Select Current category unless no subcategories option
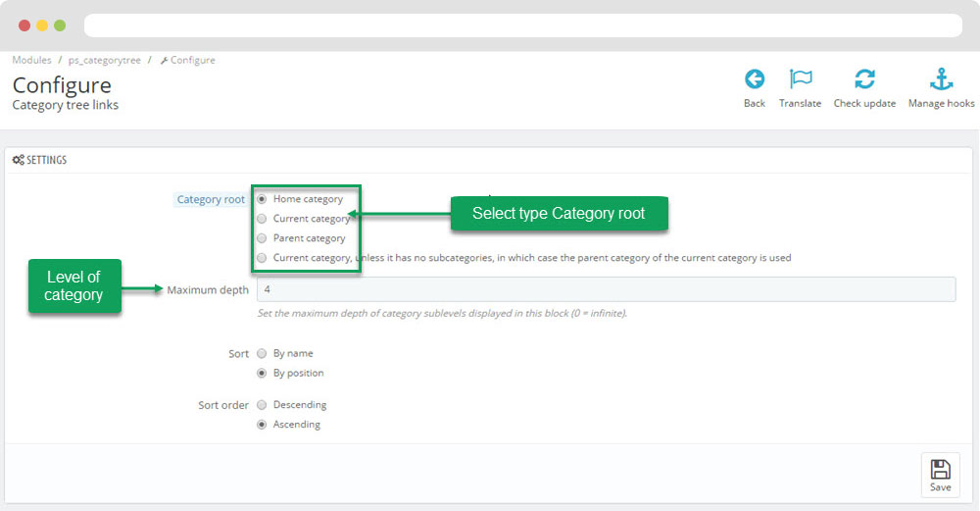 (x=262, y=258)
